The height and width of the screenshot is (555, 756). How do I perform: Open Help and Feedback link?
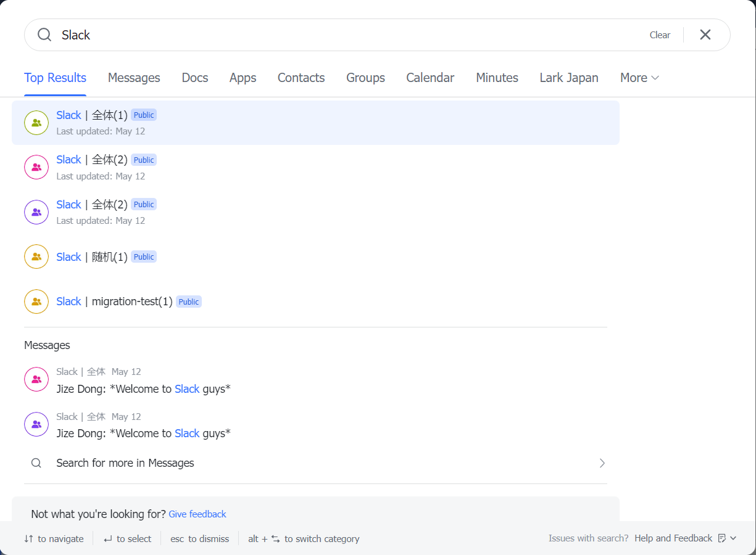pyautogui.click(x=673, y=538)
